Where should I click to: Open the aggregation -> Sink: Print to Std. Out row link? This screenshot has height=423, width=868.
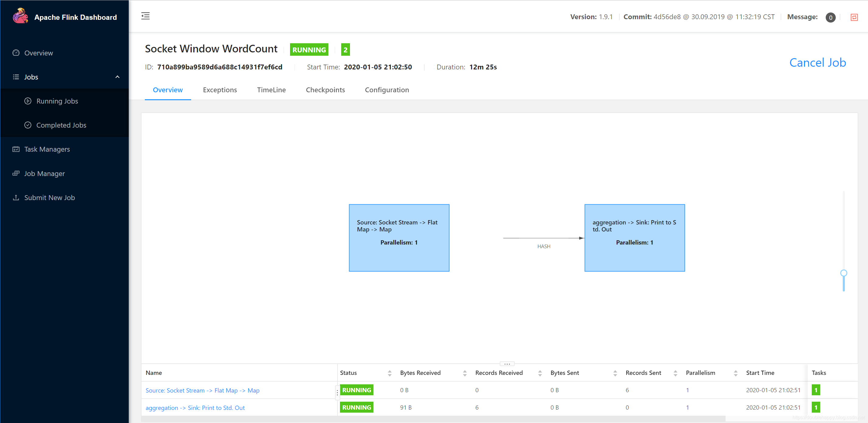[x=195, y=407]
